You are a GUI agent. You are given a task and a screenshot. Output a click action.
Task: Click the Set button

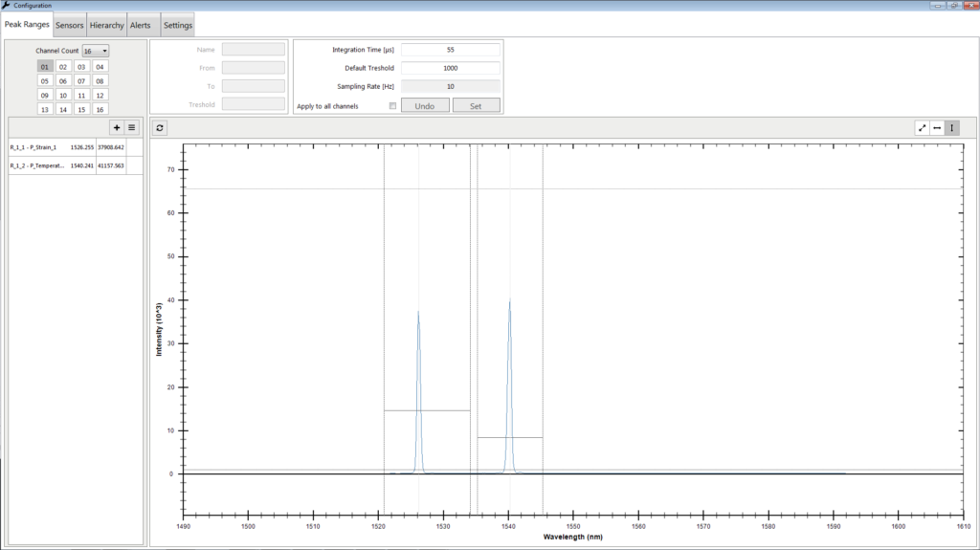tap(477, 105)
